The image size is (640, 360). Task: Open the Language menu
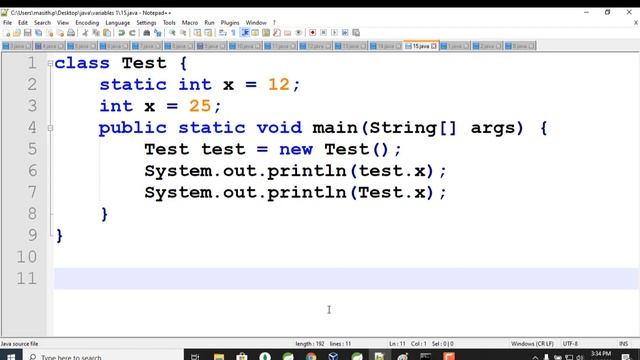(x=118, y=23)
